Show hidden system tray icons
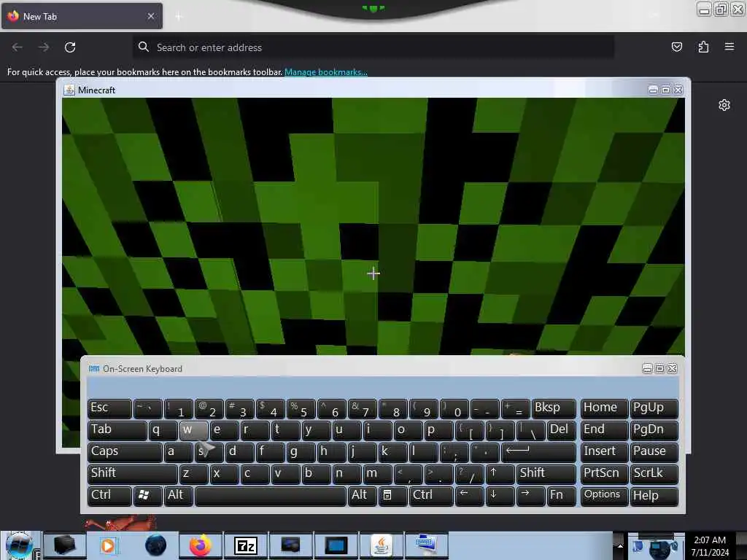The height and width of the screenshot is (560, 747). [x=620, y=545]
